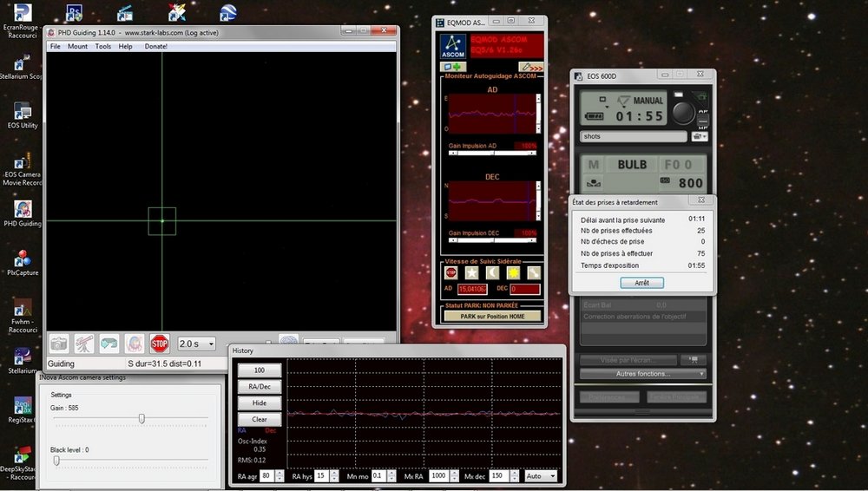
Task: Open the PHD camera connect icon
Action: click(x=59, y=344)
